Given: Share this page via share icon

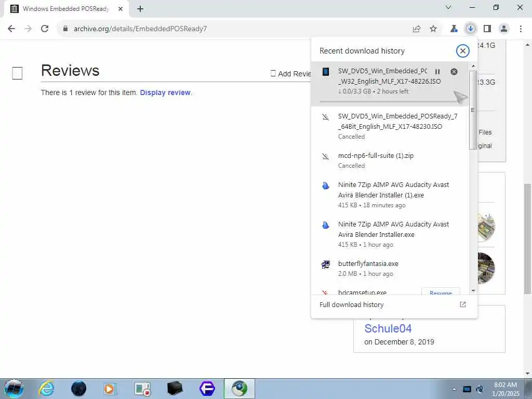Looking at the screenshot, I should coord(417,29).
